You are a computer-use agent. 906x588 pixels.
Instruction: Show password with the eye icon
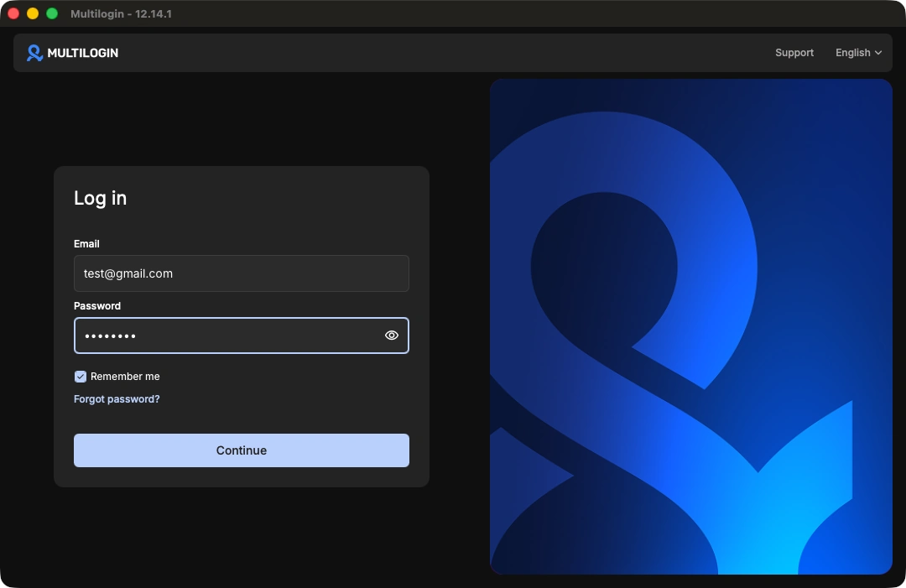pyautogui.click(x=392, y=336)
